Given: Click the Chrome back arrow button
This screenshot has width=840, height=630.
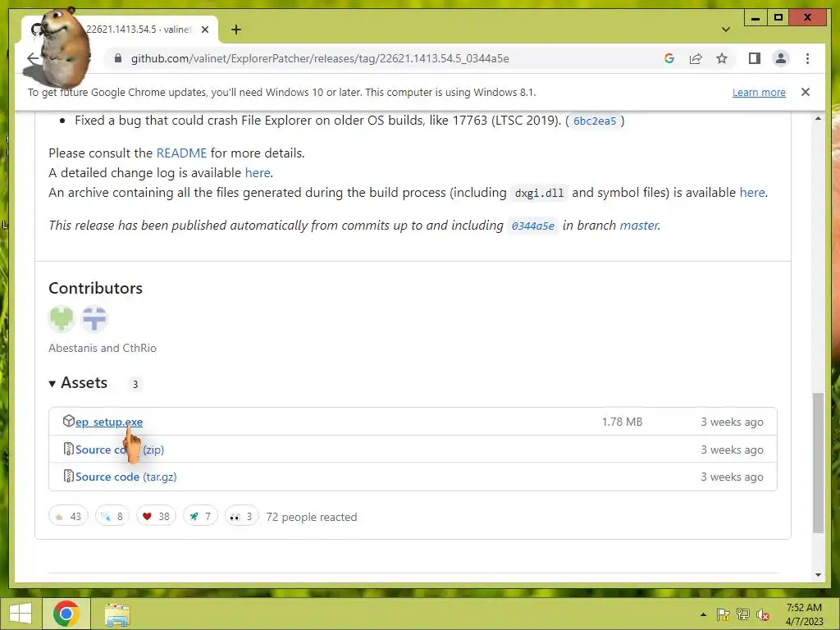Looking at the screenshot, I should [33, 58].
